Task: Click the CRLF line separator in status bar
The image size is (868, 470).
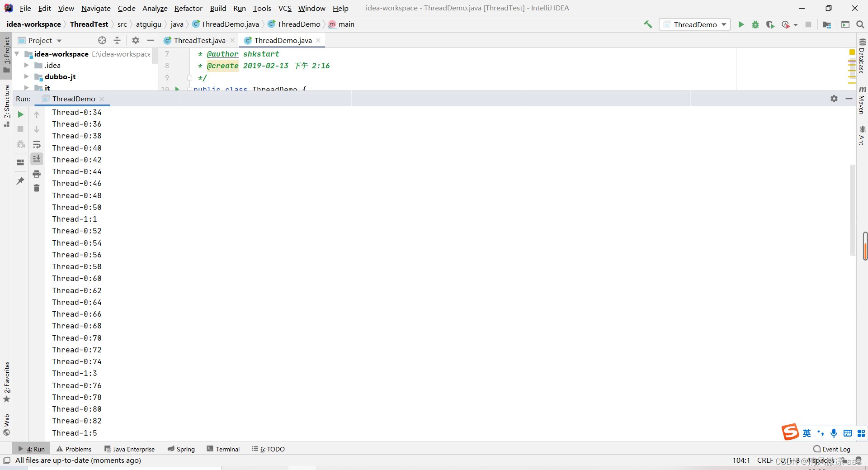Action: [x=765, y=460]
